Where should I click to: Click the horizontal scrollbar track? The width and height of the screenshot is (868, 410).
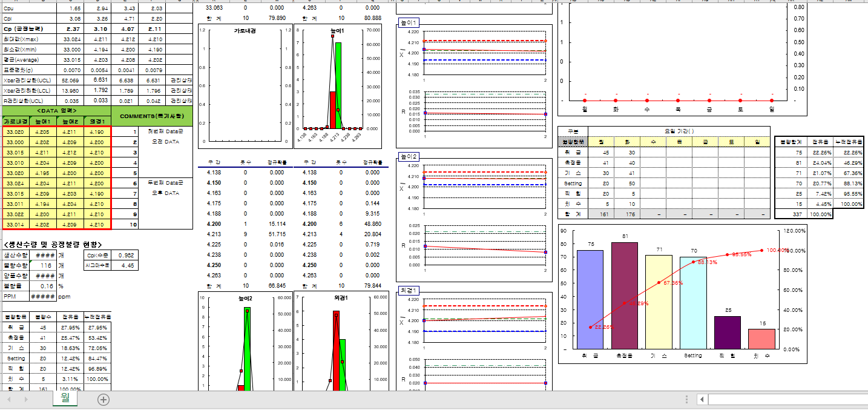pos(787,400)
